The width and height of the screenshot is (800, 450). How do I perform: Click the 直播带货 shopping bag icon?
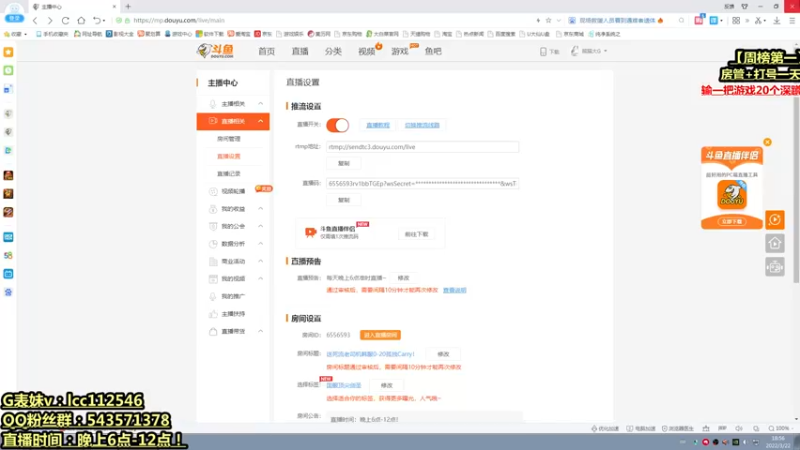pyautogui.click(x=213, y=332)
